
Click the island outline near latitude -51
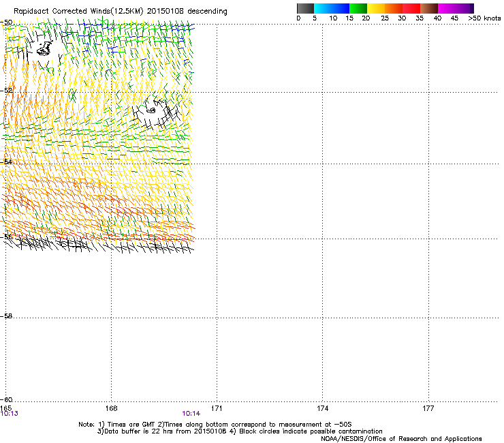point(44,49)
